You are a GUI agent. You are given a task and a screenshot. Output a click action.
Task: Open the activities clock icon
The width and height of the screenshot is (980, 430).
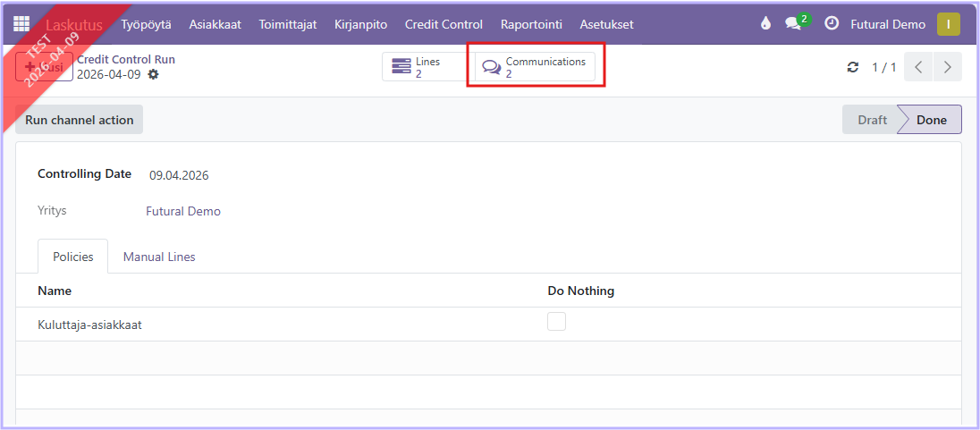[832, 24]
